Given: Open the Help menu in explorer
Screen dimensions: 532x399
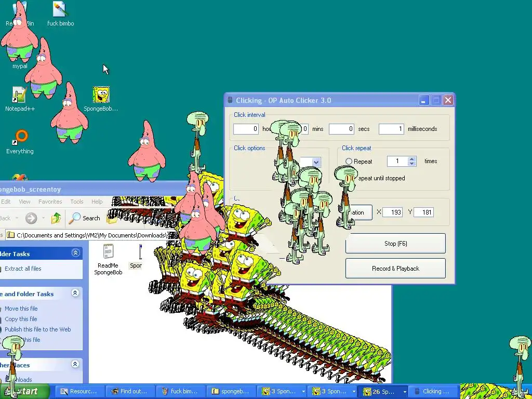Looking at the screenshot, I should click(97, 202).
